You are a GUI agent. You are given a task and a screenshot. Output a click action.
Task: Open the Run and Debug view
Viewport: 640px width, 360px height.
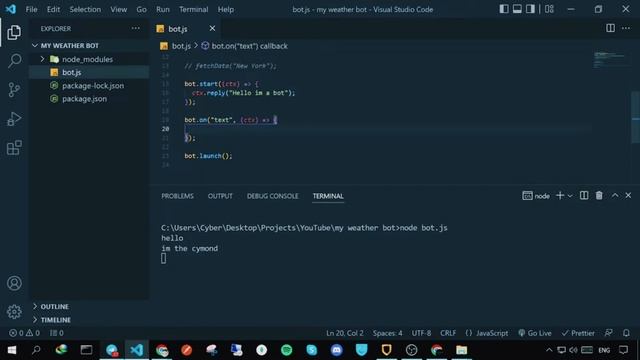point(14,119)
